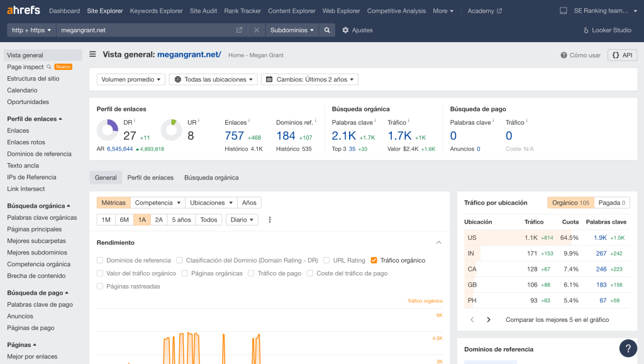Collapse the Rendimiento section
Image resolution: width=644 pixels, height=364 pixels.
coord(438,242)
